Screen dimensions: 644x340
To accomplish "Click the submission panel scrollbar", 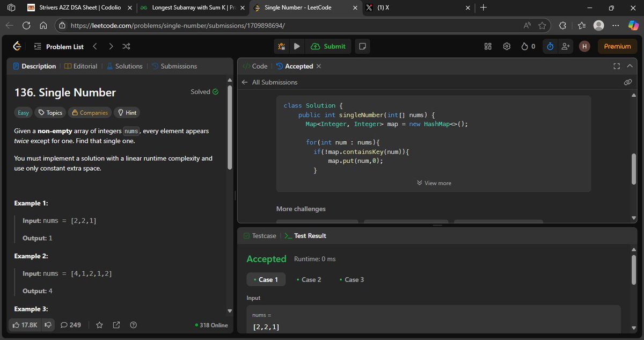I will click(x=634, y=169).
